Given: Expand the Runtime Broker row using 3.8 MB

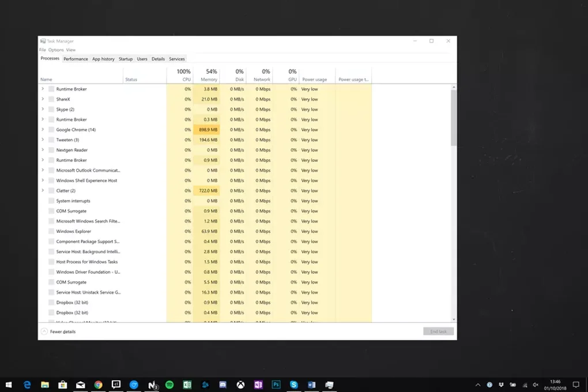Looking at the screenshot, I should click(43, 89).
